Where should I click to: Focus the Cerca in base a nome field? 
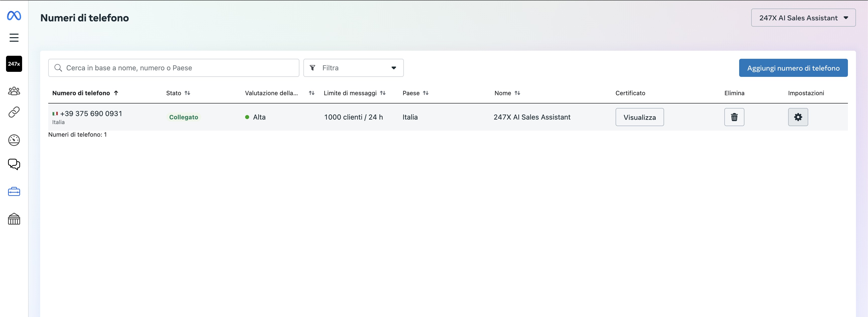point(174,68)
